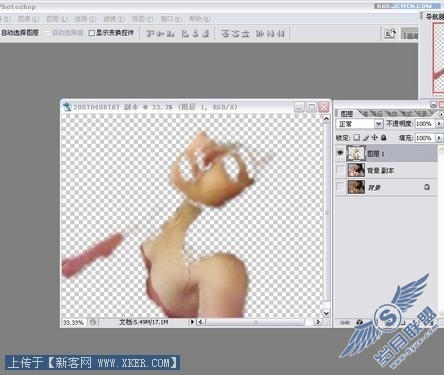Click the lock transparent pixels icon

tap(357, 137)
